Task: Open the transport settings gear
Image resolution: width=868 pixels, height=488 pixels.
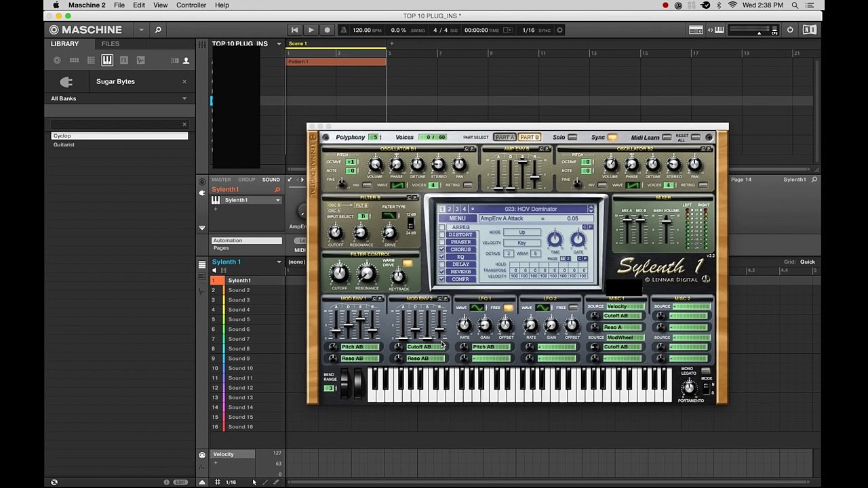Action: (x=559, y=30)
